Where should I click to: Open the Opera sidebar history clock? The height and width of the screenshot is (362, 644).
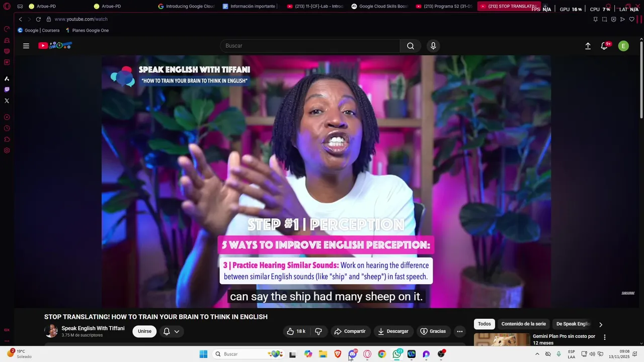(x=7, y=128)
